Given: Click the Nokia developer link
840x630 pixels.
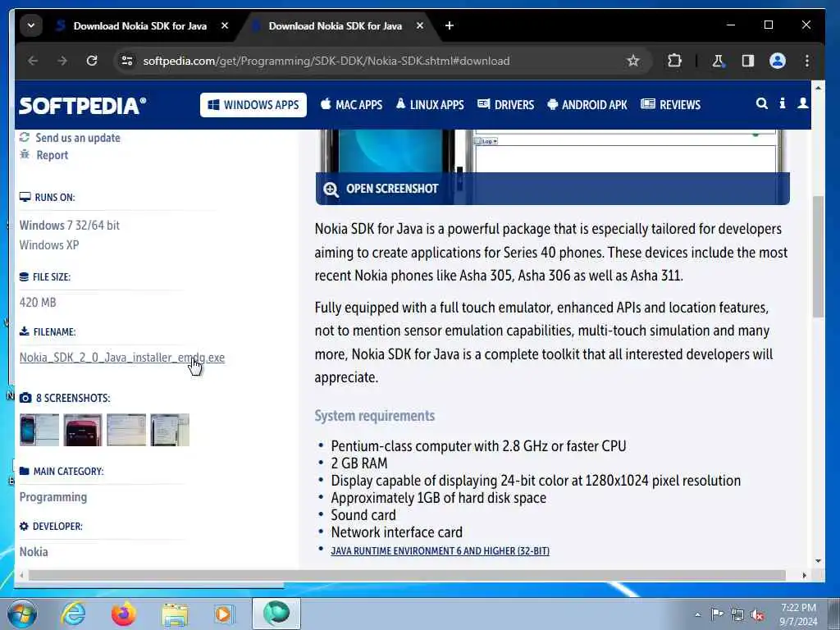Looking at the screenshot, I should [34, 552].
